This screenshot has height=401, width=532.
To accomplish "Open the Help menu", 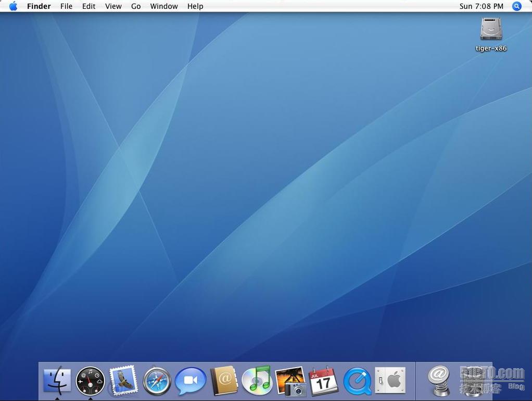I will coord(195,6).
